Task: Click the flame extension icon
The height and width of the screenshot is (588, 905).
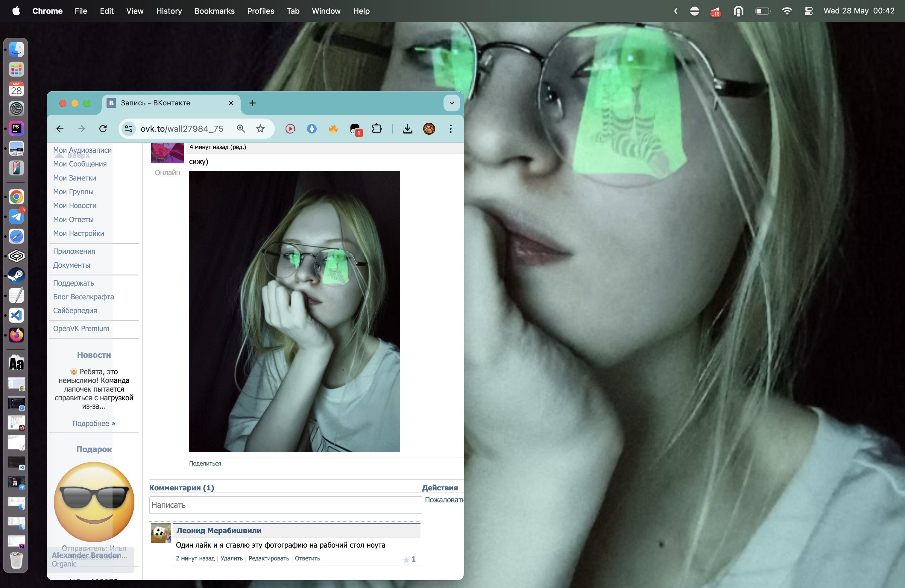Action: click(333, 129)
